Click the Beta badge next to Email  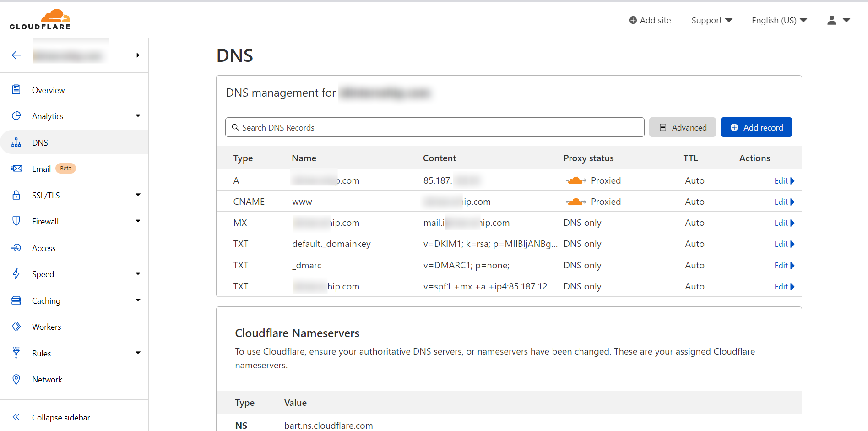65,169
